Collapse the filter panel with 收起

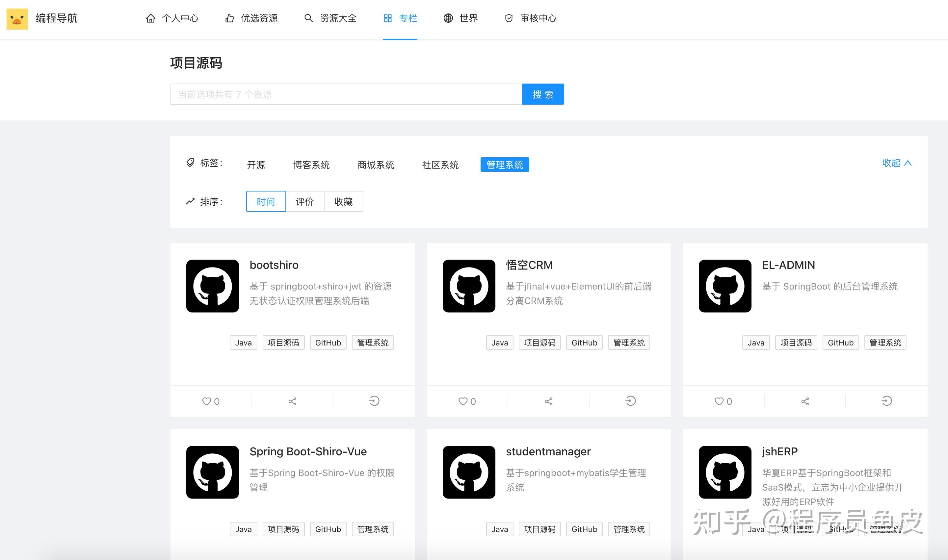896,163
